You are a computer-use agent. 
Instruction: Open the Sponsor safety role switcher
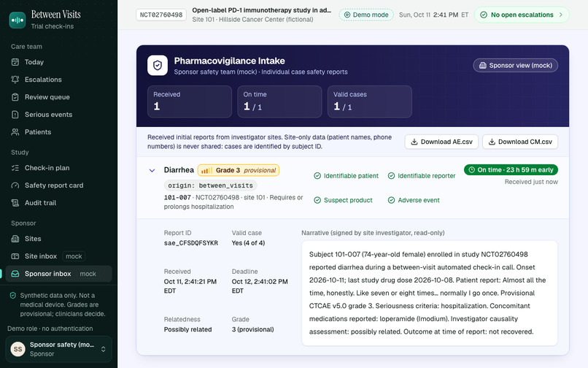58,349
